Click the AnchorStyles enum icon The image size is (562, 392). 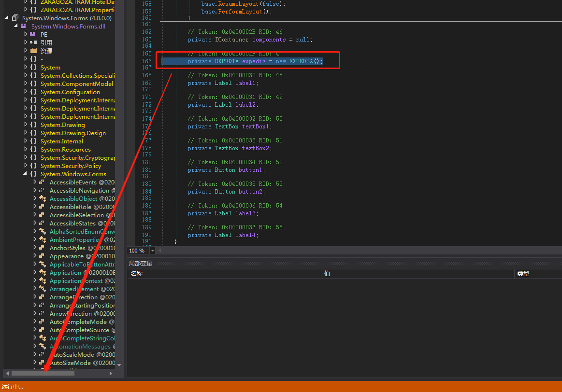click(42, 248)
